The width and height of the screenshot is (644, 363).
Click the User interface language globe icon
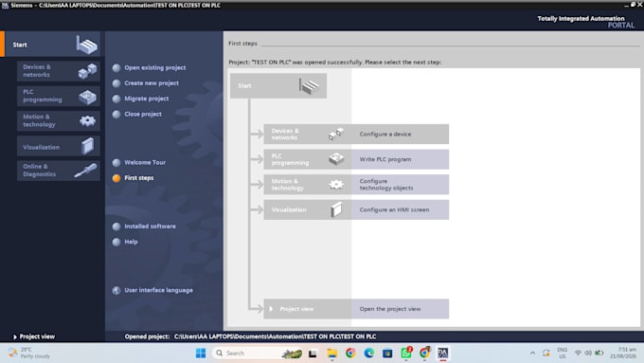click(116, 290)
